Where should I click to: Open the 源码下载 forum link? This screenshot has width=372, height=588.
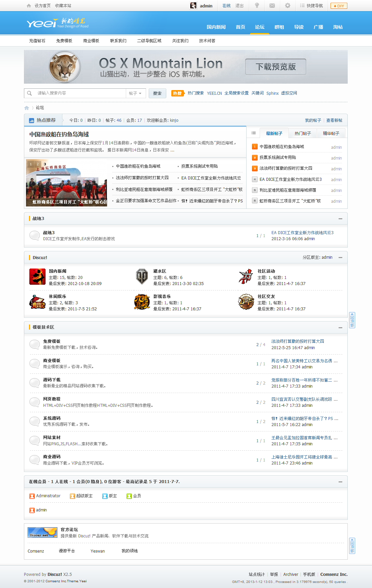pos(52,380)
